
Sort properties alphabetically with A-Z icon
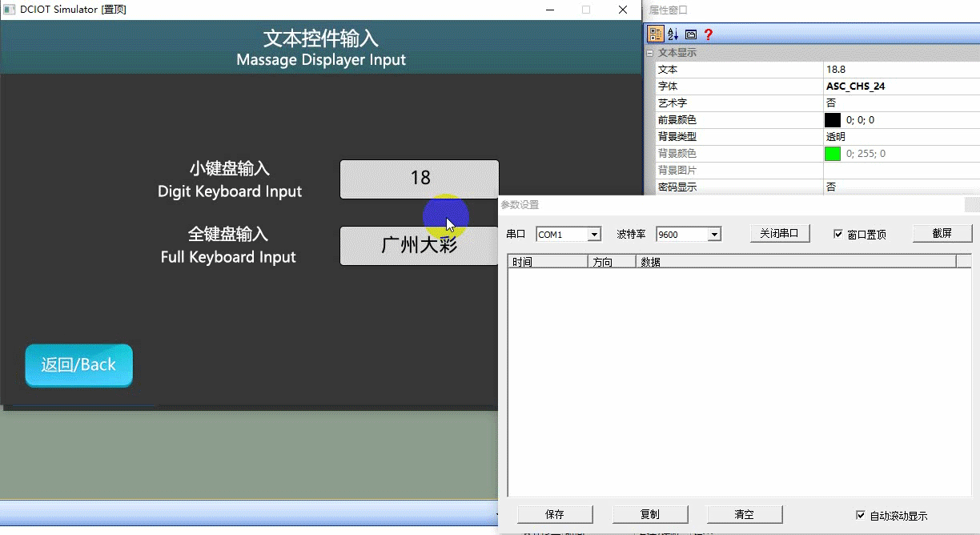[x=673, y=34]
